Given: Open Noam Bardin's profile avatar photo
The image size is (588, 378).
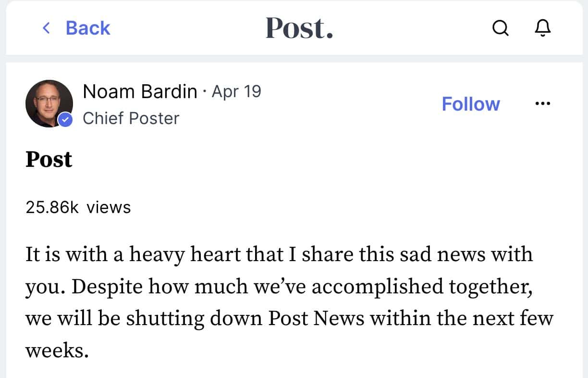Looking at the screenshot, I should click(49, 103).
